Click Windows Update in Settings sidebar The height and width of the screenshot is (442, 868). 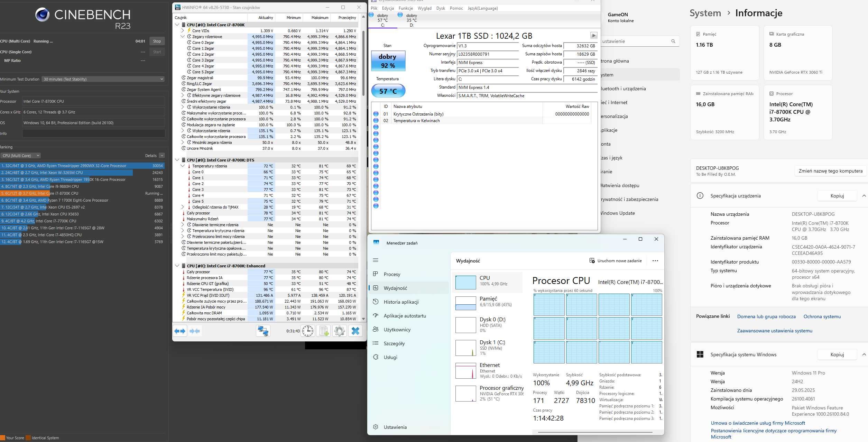tap(618, 213)
